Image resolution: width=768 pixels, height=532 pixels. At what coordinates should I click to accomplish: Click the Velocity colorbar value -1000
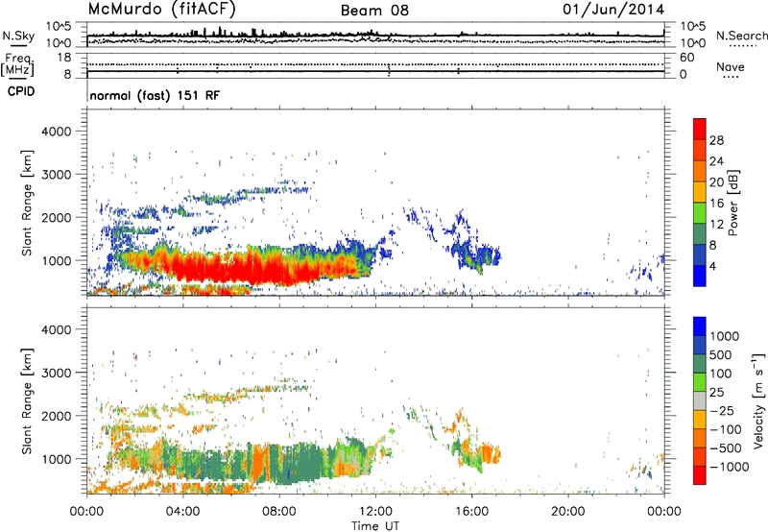click(730, 467)
